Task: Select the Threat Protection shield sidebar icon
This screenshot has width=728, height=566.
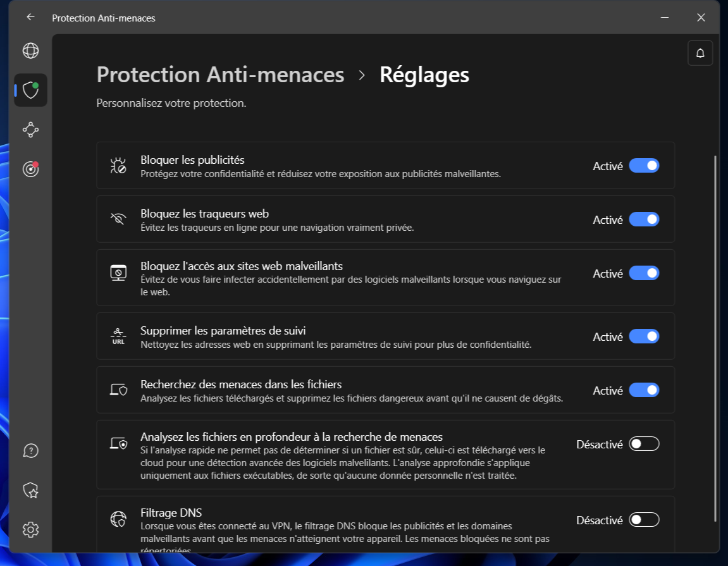Action: pos(30,90)
